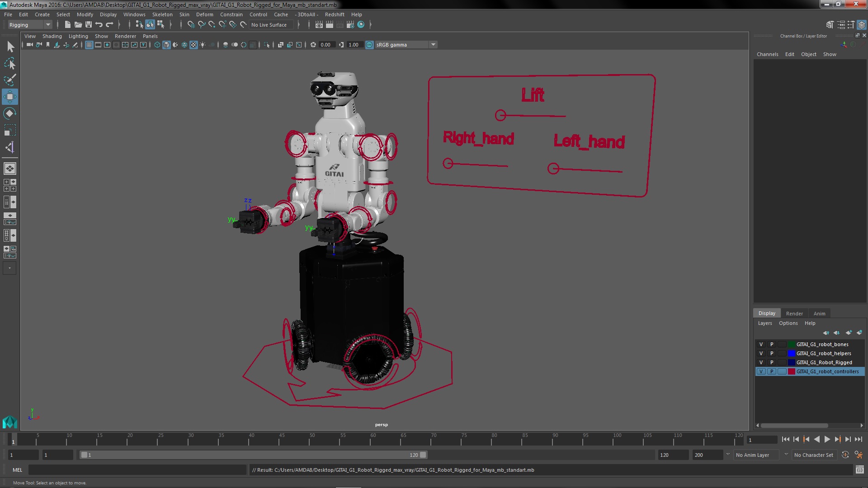Select the Display layer tab
This screenshot has width=868, height=488.
point(767,313)
